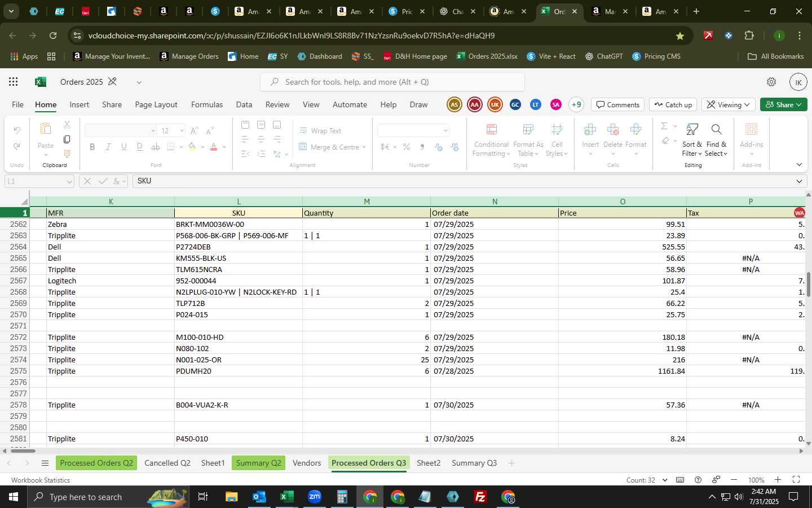Click the vertical scrollbar thumb
This screenshot has height=508, width=812.
pos(808,284)
